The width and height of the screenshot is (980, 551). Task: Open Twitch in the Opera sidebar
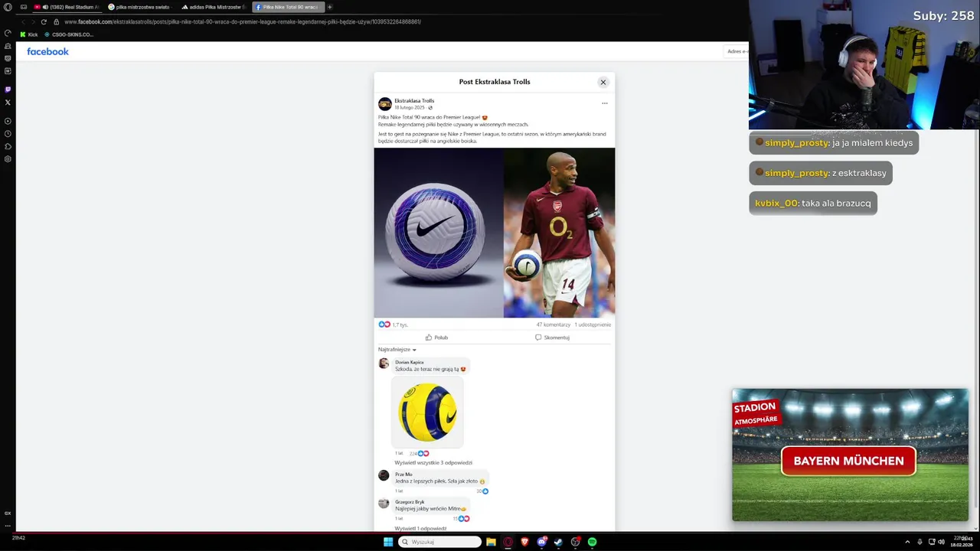tap(8, 90)
